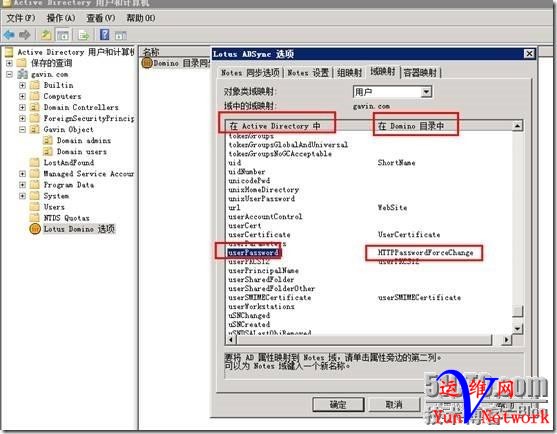The image size is (557, 434).
Task: Click the vertical scrollbar thumb in mapping list
Action: pyautogui.click(x=517, y=311)
